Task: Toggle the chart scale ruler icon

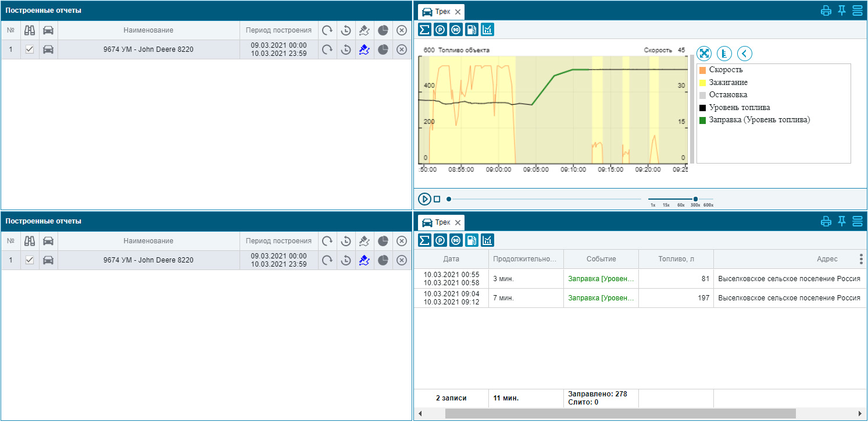Action: click(x=724, y=54)
